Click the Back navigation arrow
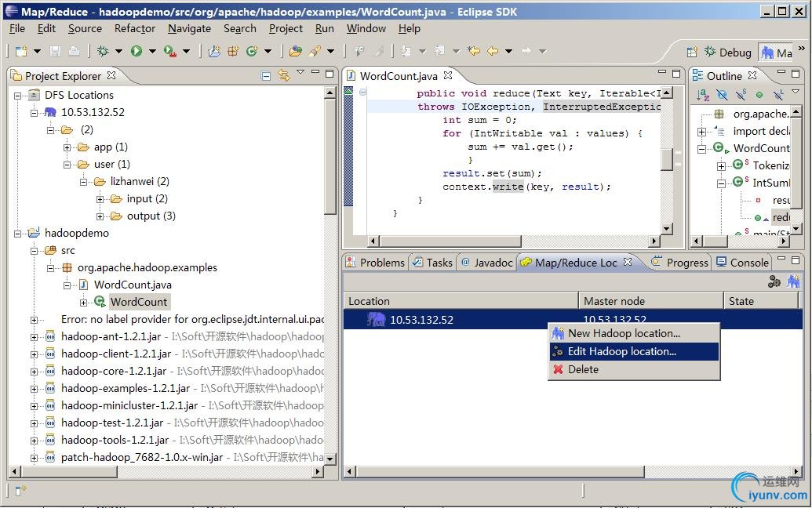Image resolution: width=812 pixels, height=508 pixels. 493,51
